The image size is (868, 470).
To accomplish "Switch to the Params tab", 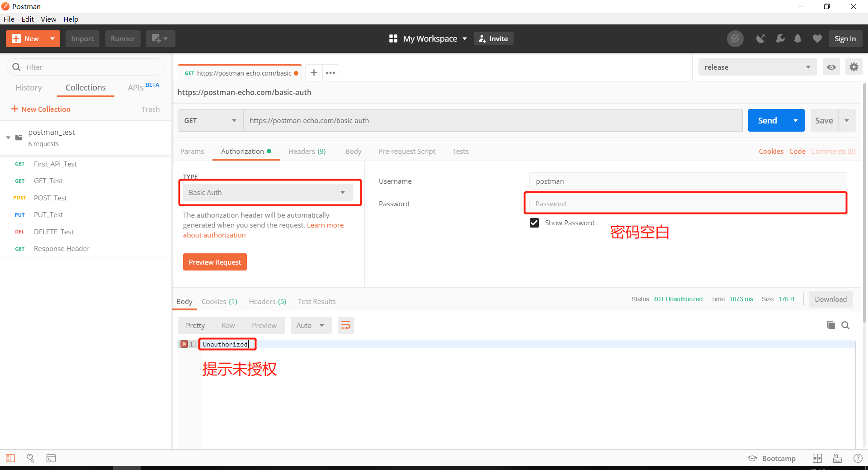I will pos(192,152).
